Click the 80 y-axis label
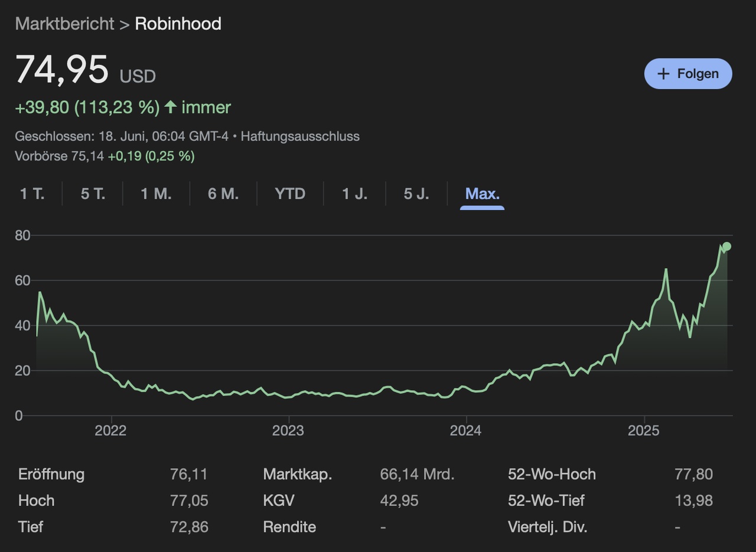756x552 pixels. pyautogui.click(x=22, y=235)
